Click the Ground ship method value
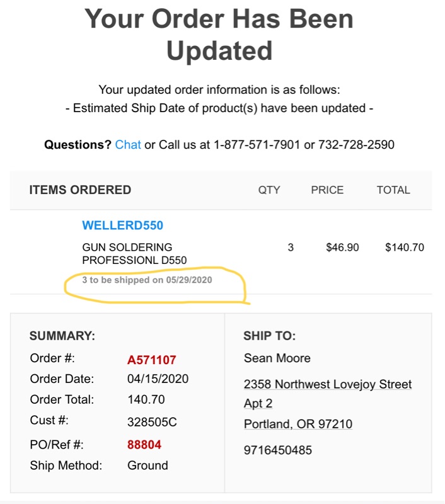Image resolution: width=445 pixels, height=504 pixels. (x=147, y=466)
